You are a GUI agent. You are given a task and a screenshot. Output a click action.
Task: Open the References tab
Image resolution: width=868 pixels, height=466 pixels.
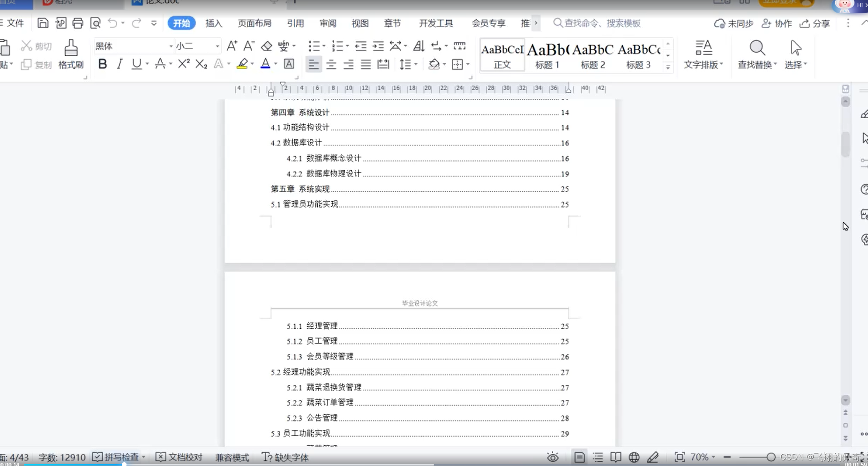(295, 23)
